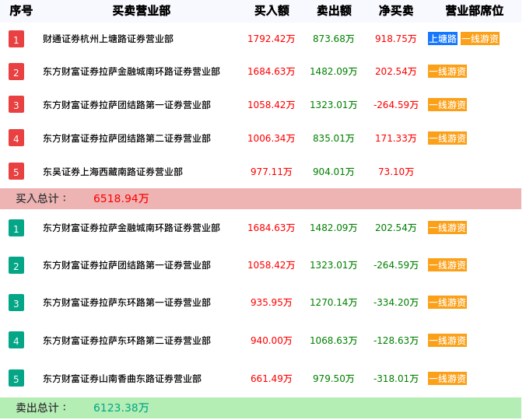Viewport: 526px width, 420px height.
Task: Click the green rank 3 badge
Action: pos(16,303)
